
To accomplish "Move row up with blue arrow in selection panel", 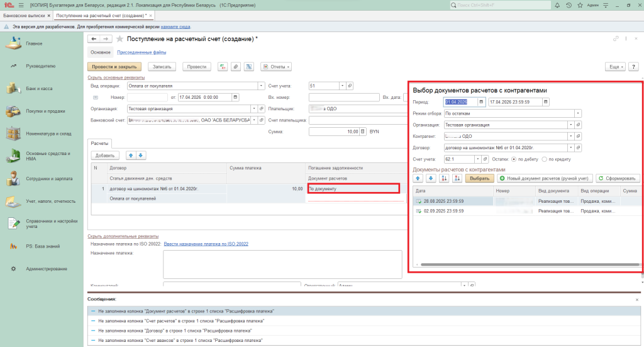I will (x=418, y=179).
